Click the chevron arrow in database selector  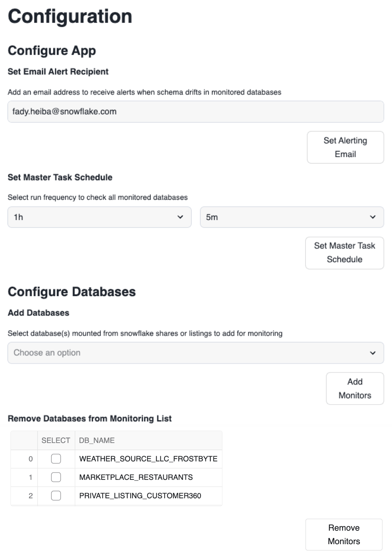tap(373, 353)
